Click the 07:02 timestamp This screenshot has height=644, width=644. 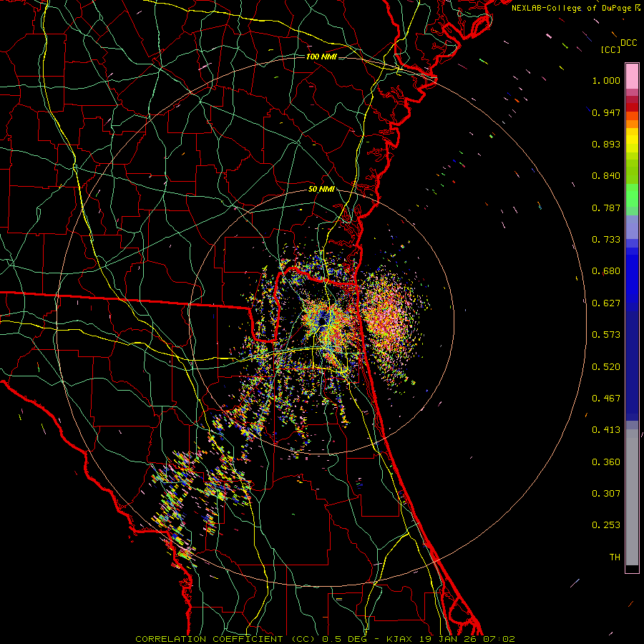[x=499, y=639]
